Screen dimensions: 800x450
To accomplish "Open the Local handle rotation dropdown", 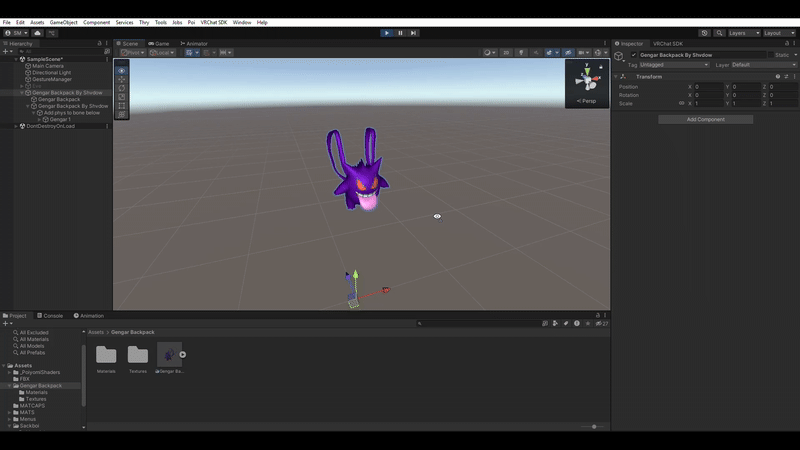I will 162,53.
